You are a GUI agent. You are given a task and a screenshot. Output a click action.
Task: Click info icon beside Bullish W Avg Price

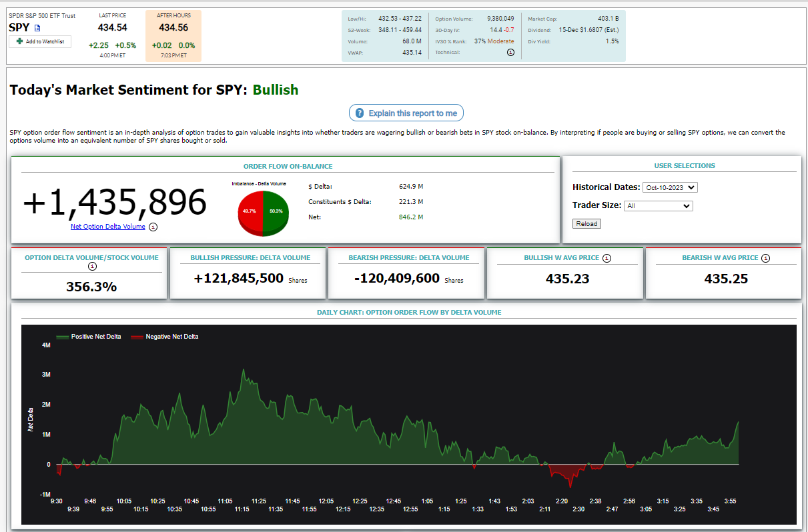(x=606, y=258)
